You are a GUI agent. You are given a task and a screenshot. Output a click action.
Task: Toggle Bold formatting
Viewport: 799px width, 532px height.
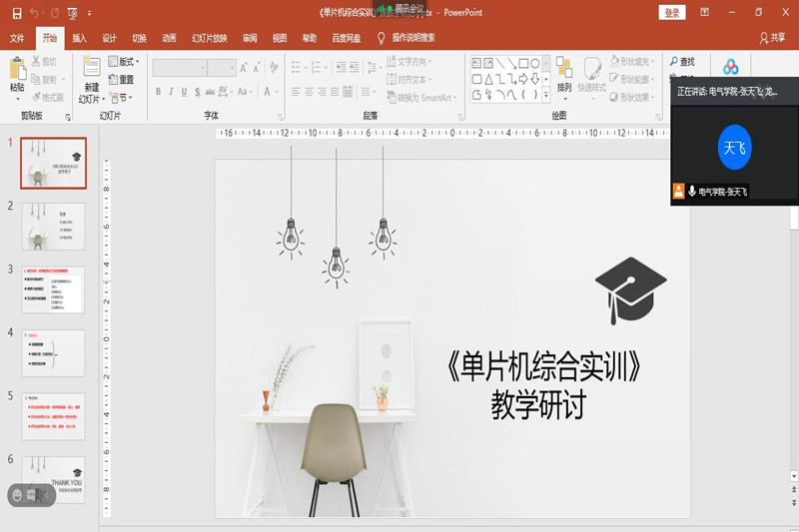157,93
